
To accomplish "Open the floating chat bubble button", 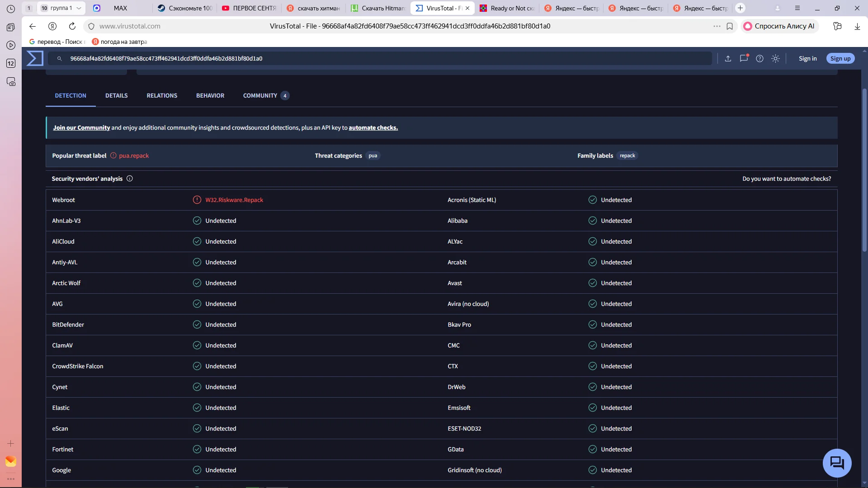I will pos(837,463).
